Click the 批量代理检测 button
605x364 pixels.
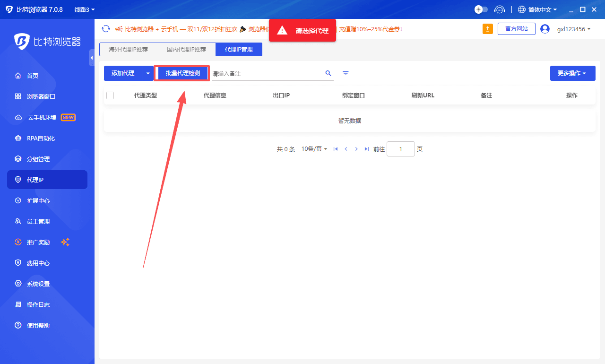pyautogui.click(x=182, y=73)
